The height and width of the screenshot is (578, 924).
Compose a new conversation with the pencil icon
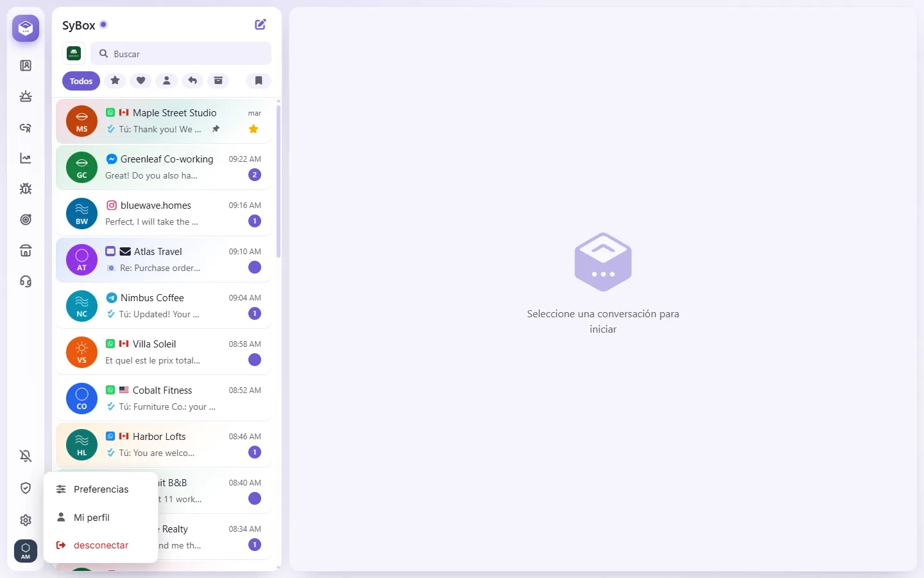coord(261,24)
